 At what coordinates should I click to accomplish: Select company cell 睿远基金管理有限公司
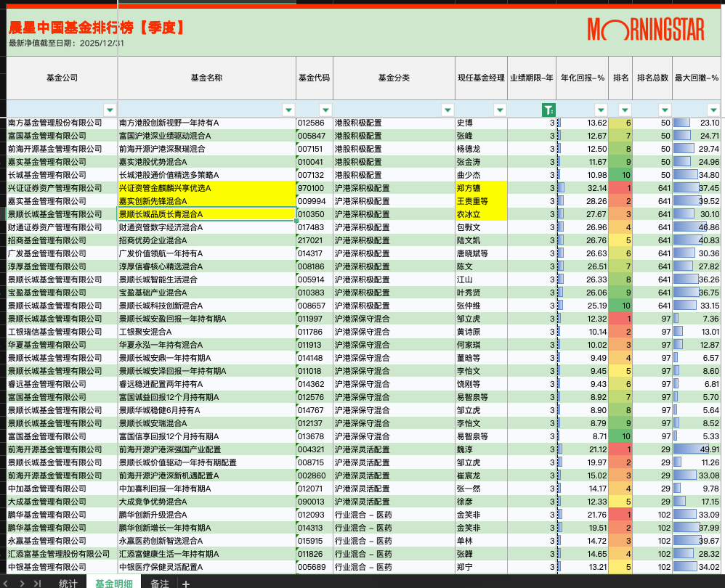click(62, 384)
